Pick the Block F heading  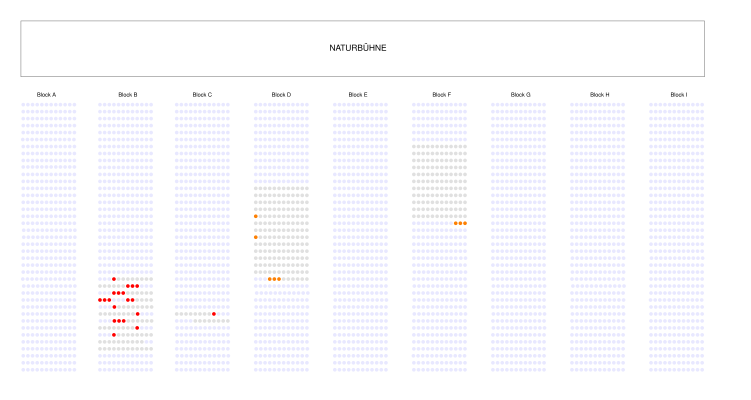[x=441, y=95]
